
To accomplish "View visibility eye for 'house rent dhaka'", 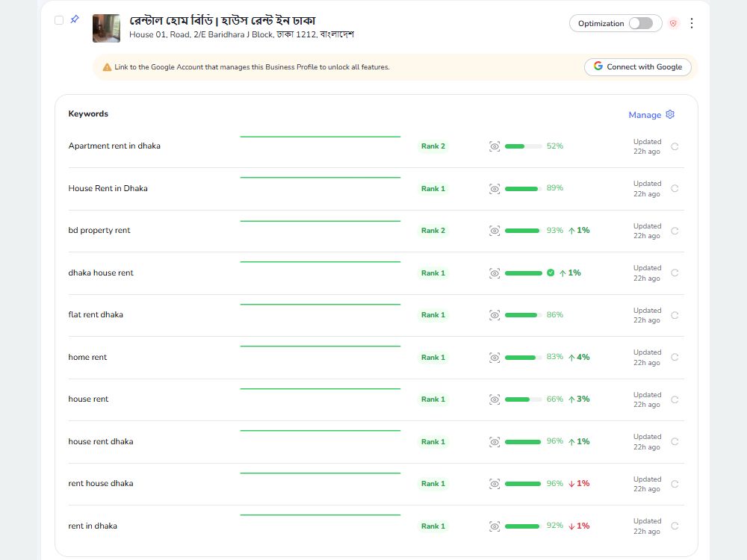I will [x=495, y=441].
